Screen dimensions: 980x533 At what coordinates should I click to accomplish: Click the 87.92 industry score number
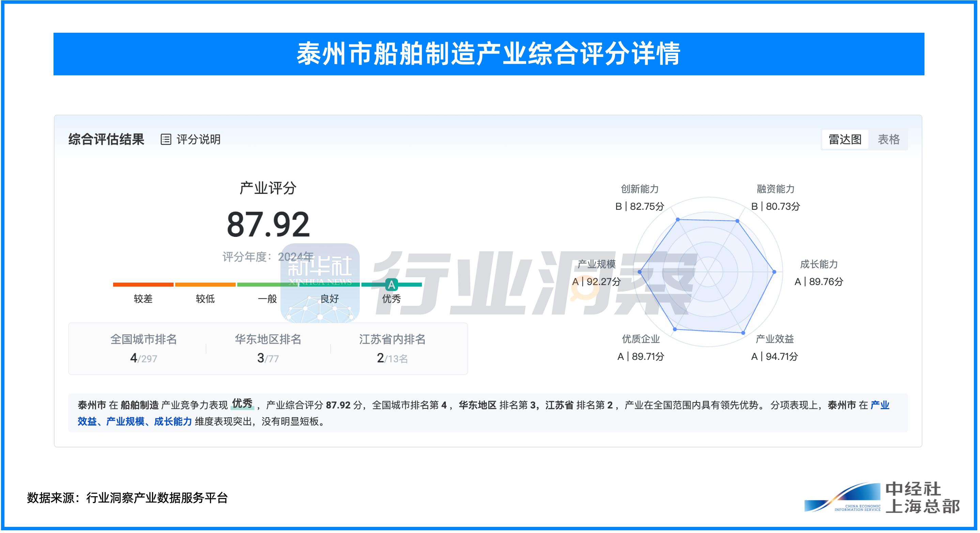click(x=268, y=225)
